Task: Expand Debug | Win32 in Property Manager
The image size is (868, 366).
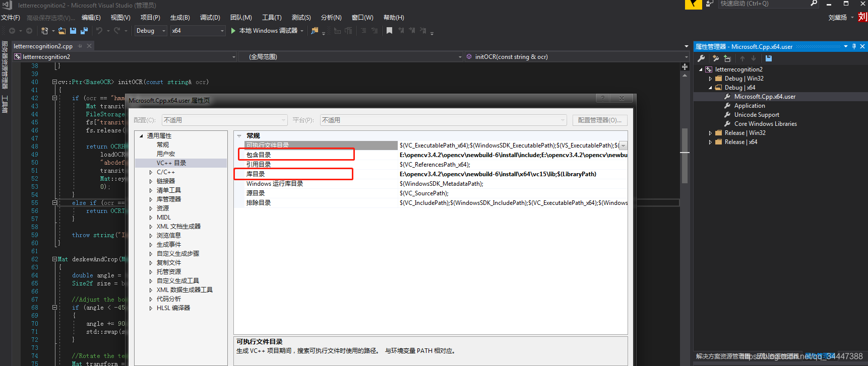Action: (710, 79)
